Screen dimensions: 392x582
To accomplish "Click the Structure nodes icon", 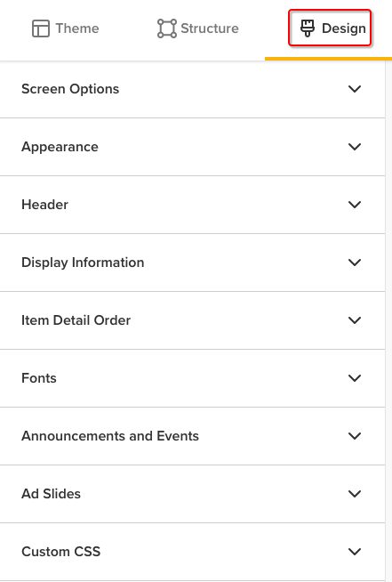I will (x=167, y=28).
